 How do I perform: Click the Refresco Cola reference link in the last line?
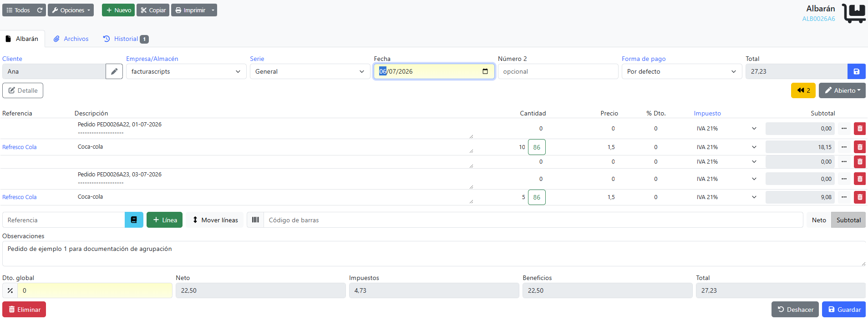[x=20, y=197]
